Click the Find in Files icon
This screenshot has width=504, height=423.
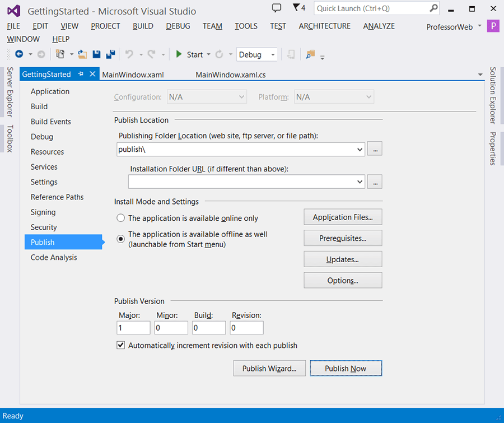point(310,54)
